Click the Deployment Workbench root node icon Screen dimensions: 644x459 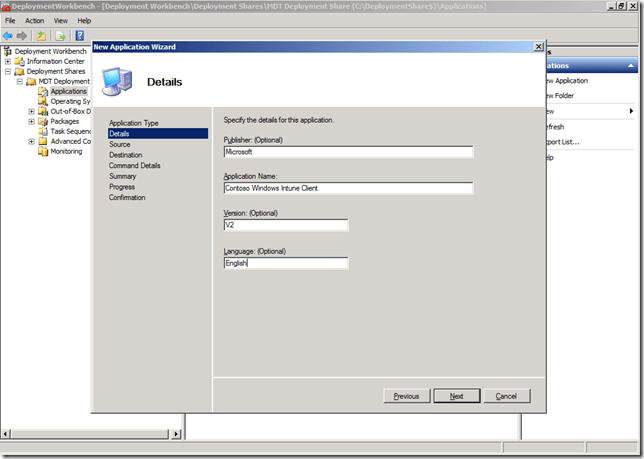pyautogui.click(x=8, y=51)
